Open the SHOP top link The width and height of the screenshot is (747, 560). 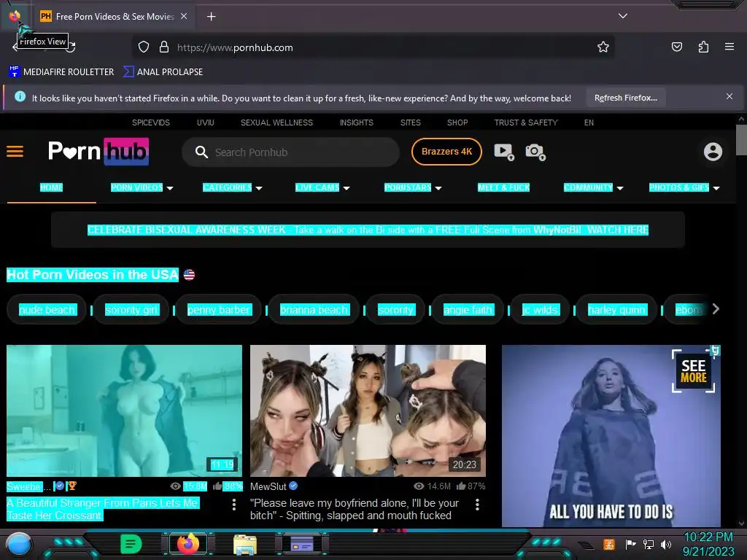click(457, 122)
